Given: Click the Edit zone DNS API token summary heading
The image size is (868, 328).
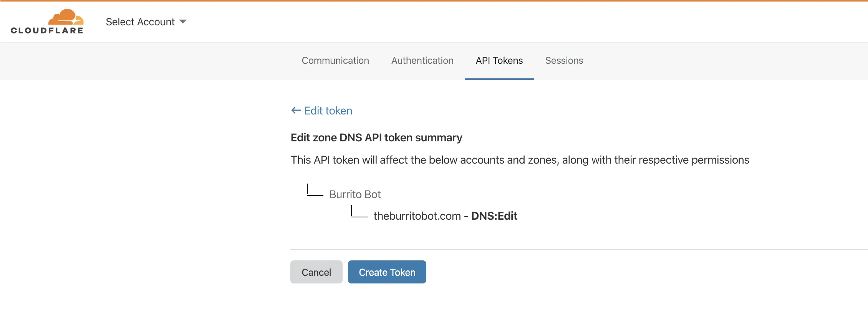Looking at the screenshot, I should pos(376,137).
